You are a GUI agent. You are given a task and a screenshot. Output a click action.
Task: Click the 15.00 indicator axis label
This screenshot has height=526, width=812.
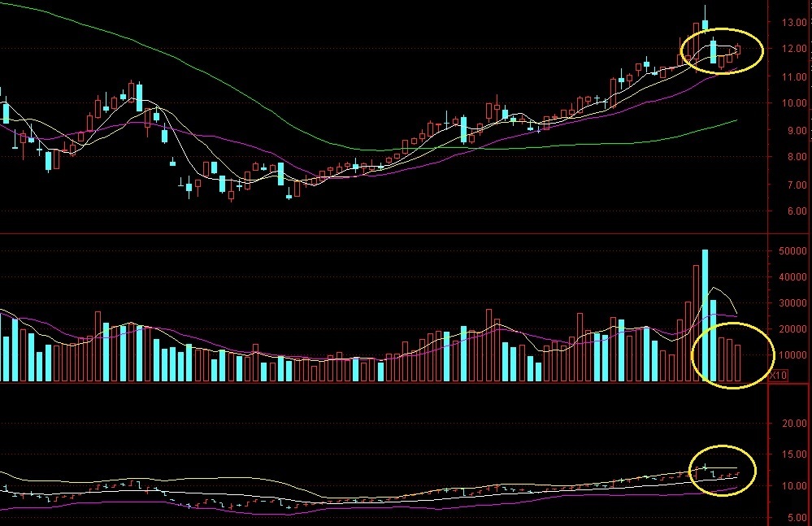pyautogui.click(x=794, y=454)
